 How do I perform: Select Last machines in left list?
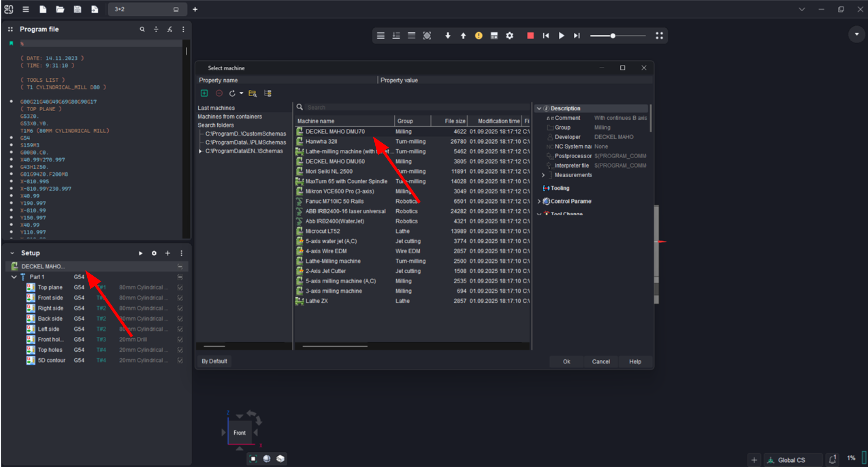point(216,108)
